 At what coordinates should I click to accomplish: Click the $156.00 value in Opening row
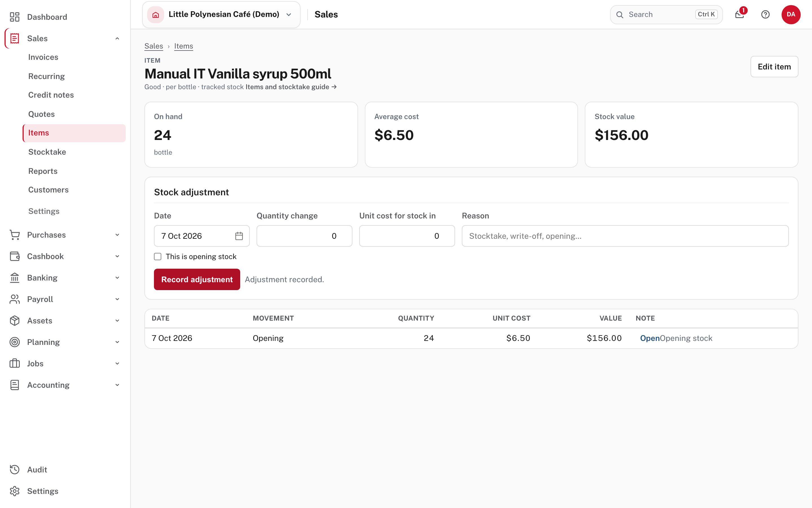point(604,338)
